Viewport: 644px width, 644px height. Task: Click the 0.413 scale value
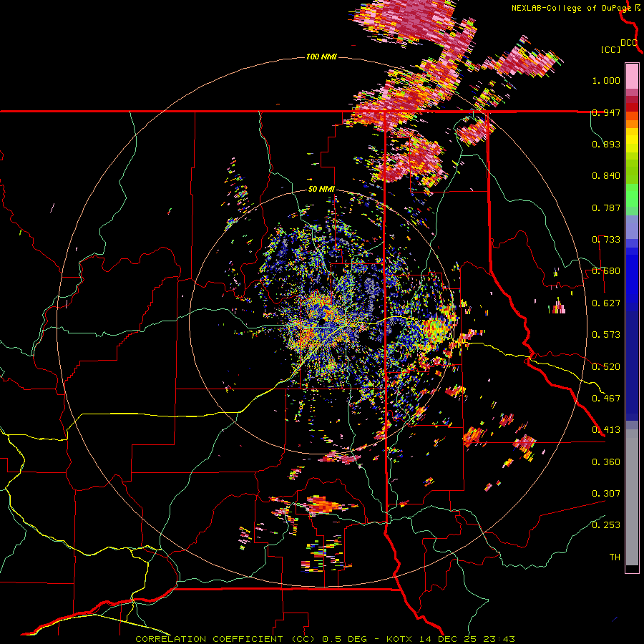606,430
